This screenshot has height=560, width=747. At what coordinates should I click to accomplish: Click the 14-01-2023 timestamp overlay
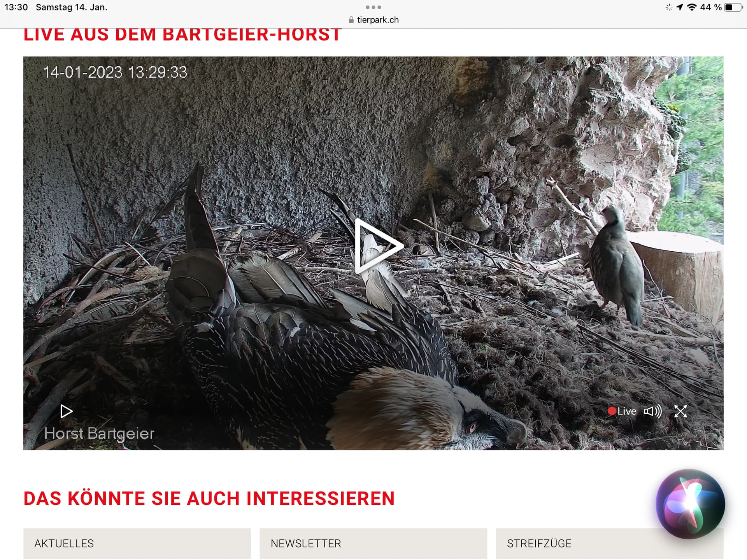pos(115,72)
